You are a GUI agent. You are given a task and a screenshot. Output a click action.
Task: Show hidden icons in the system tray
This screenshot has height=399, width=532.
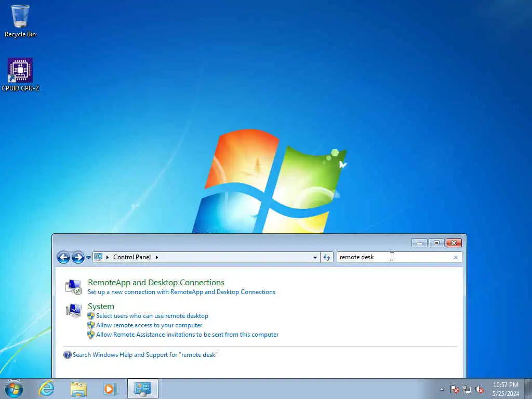442,389
